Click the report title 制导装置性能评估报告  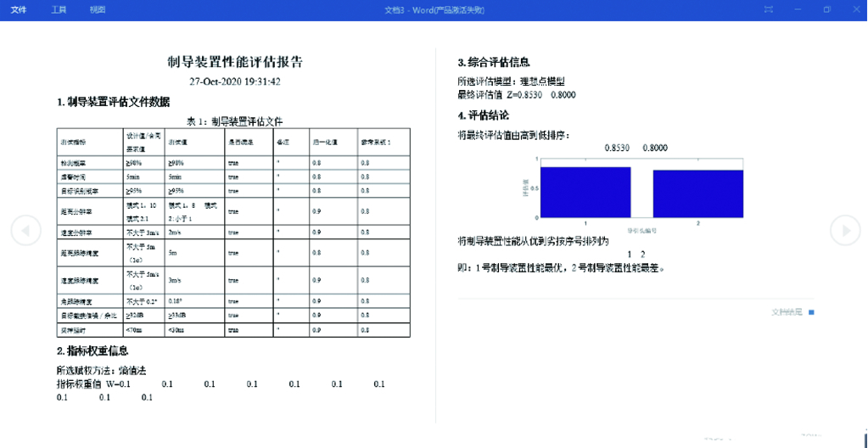click(235, 62)
